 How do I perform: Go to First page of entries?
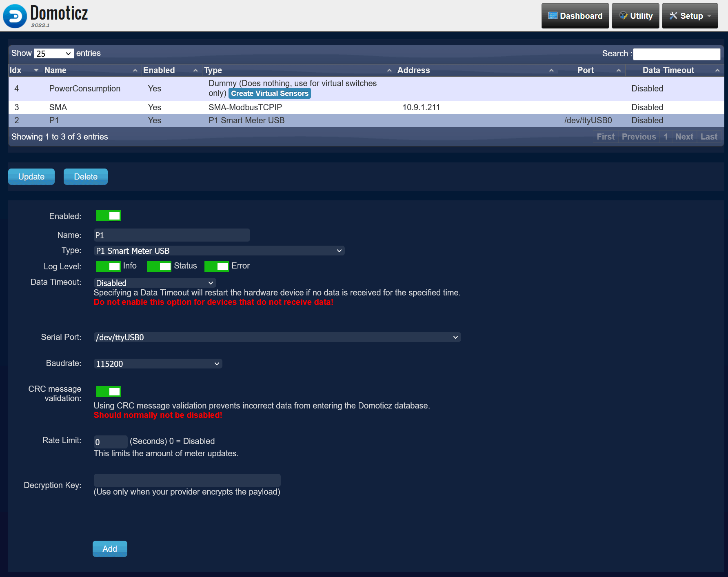[606, 137]
